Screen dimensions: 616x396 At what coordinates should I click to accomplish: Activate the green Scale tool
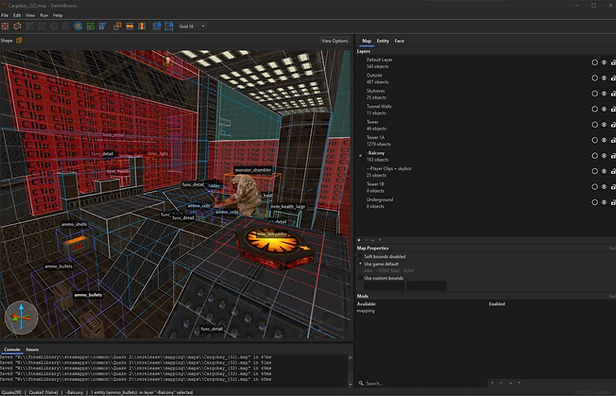[x=90, y=26]
